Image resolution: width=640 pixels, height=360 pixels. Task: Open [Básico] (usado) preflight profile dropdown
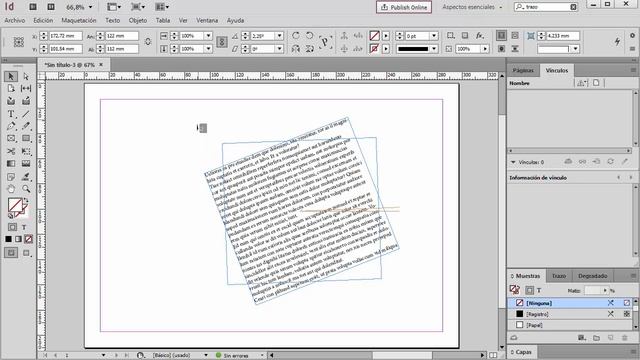pos(206,356)
